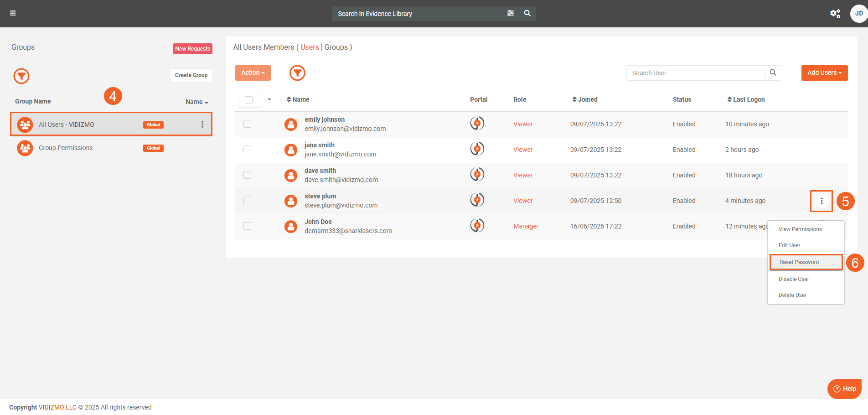
Task: Click the Create Group button
Action: point(191,75)
